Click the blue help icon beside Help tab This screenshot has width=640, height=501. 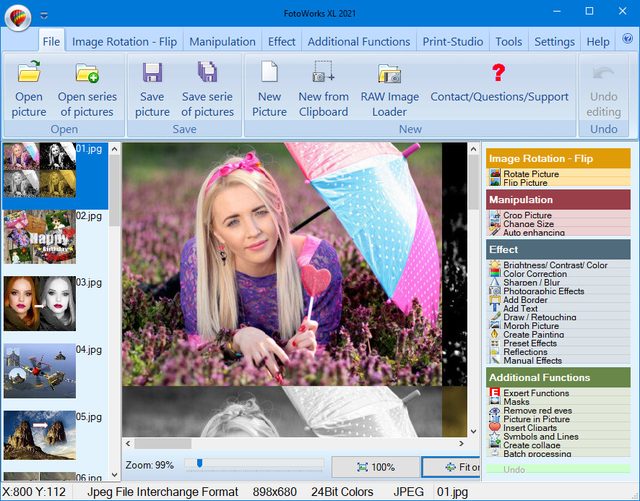click(x=627, y=40)
